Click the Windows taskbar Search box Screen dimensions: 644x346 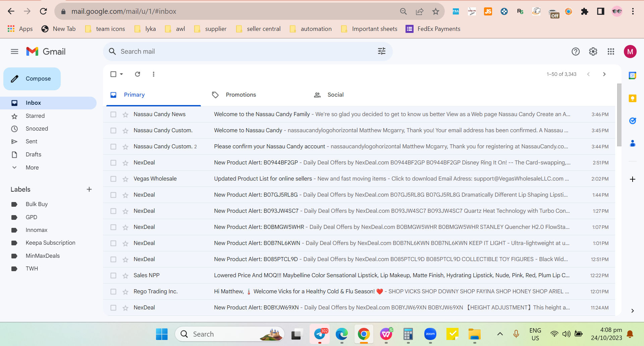(x=230, y=334)
